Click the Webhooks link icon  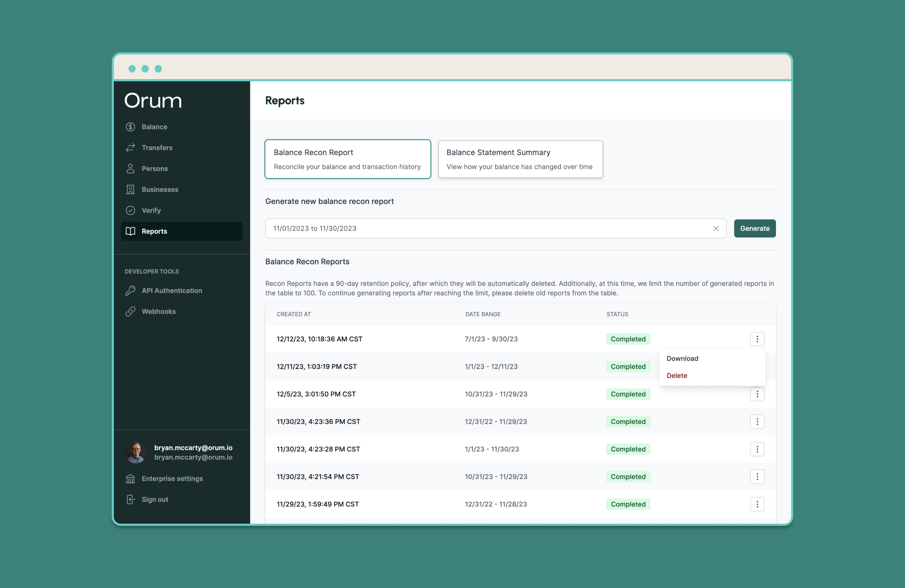pos(130,312)
